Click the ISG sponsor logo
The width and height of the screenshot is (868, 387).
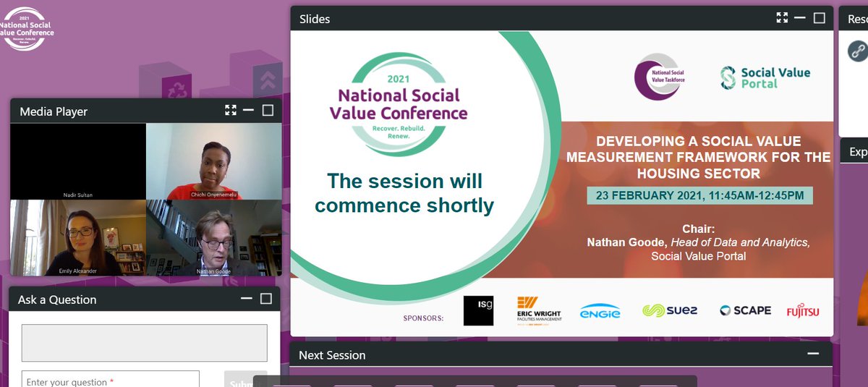[x=478, y=311]
